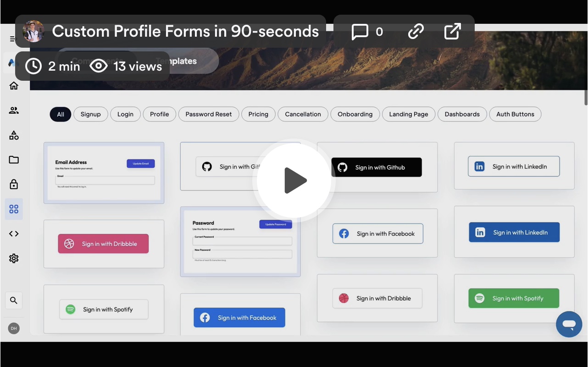Open the comments icon showing 0
Image resolution: width=588 pixels, height=367 pixels.
pyautogui.click(x=360, y=32)
